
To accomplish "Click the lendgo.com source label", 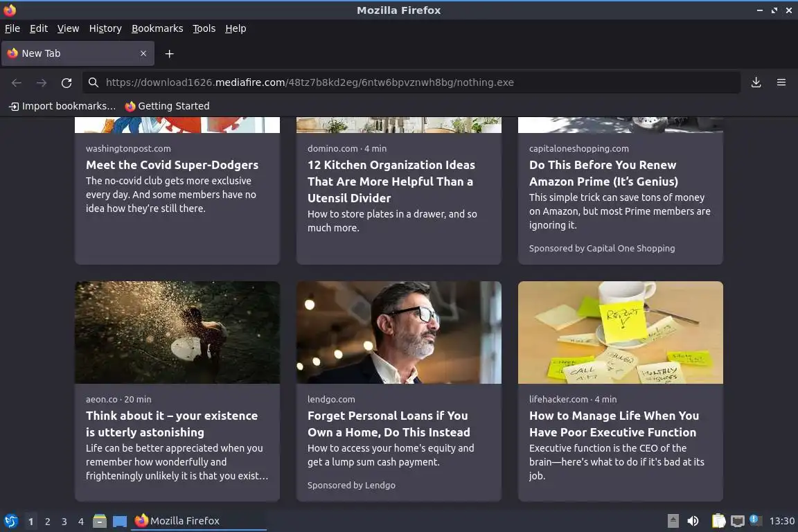I will click(x=331, y=399).
